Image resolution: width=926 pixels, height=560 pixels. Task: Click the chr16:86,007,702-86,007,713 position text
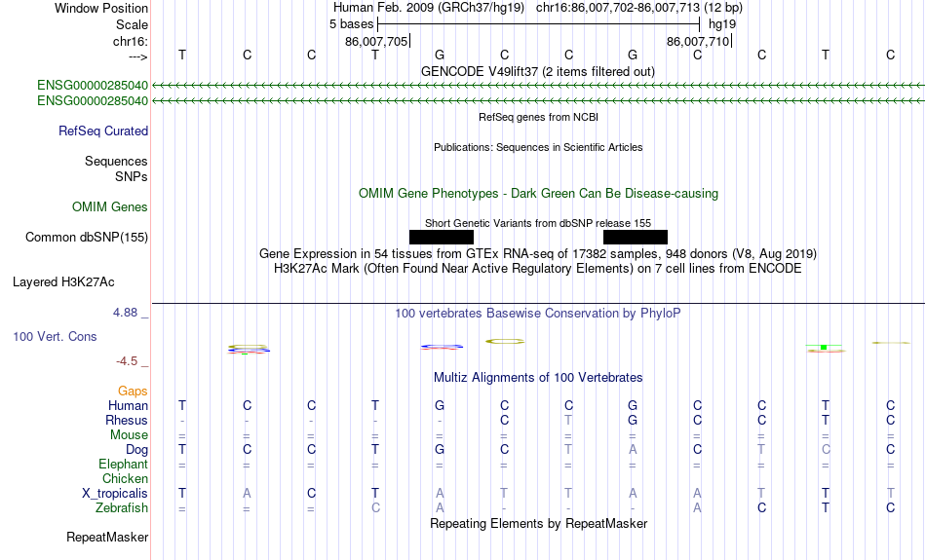pos(618,8)
